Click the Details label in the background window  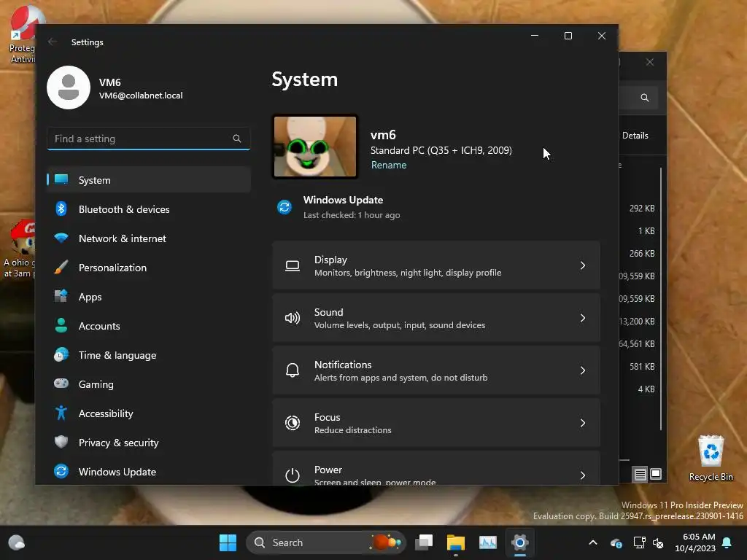click(635, 136)
